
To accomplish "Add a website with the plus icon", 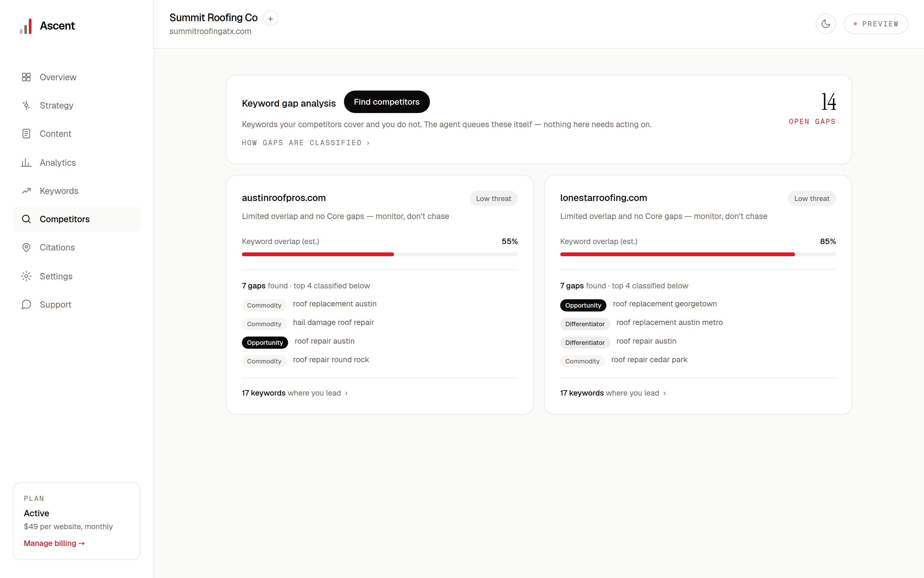I will (270, 18).
